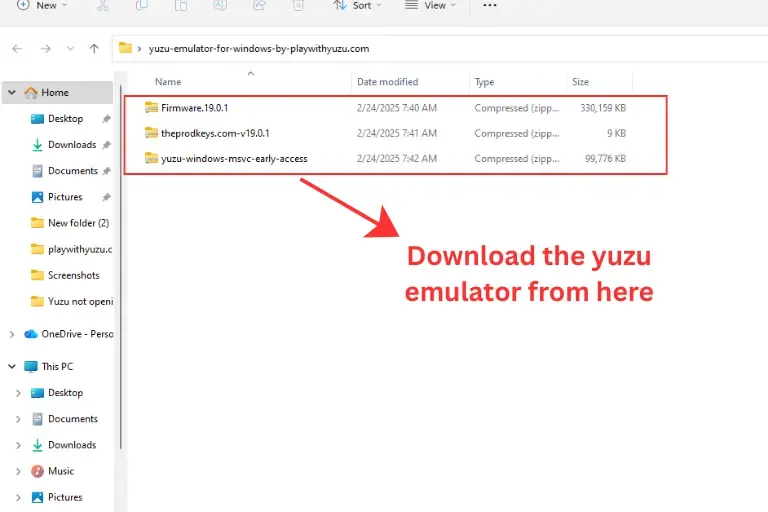This screenshot has height=512, width=768.
Task: Open the New item menu
Action: point(42,5)
